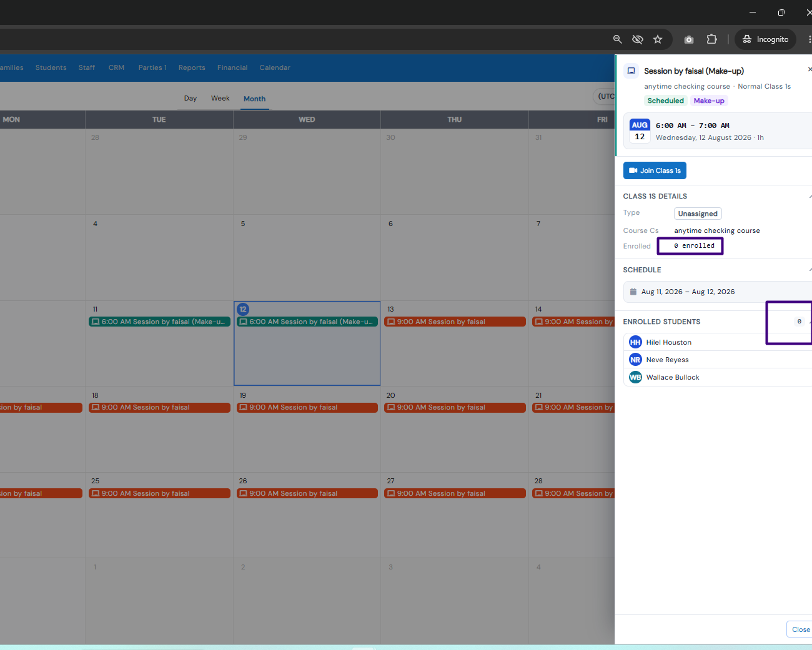Open the Financial menu
Viewport: 812px width, 650px height.
click(x=232, y=67)
